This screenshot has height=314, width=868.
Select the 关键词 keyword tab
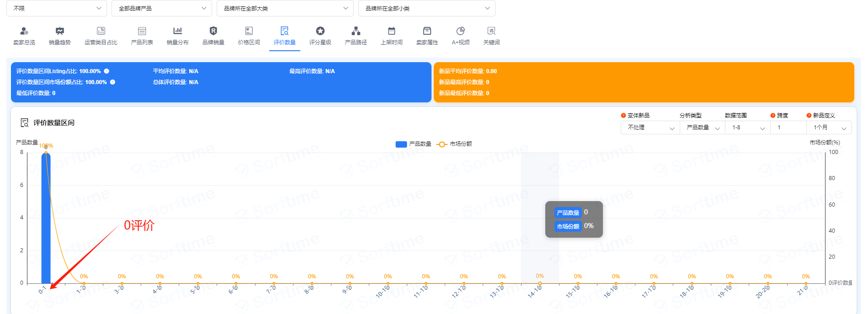click(491, 36)
